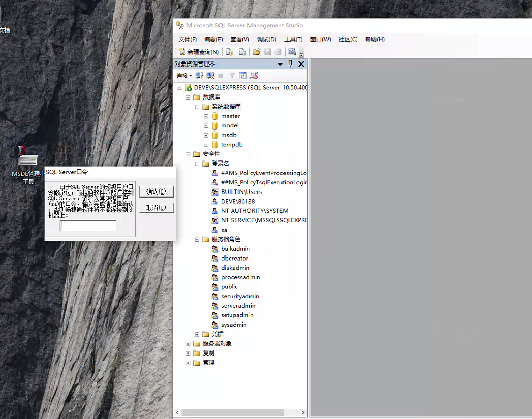
Task: Select the dbcreator server role icon
Action: coord(215,259)
